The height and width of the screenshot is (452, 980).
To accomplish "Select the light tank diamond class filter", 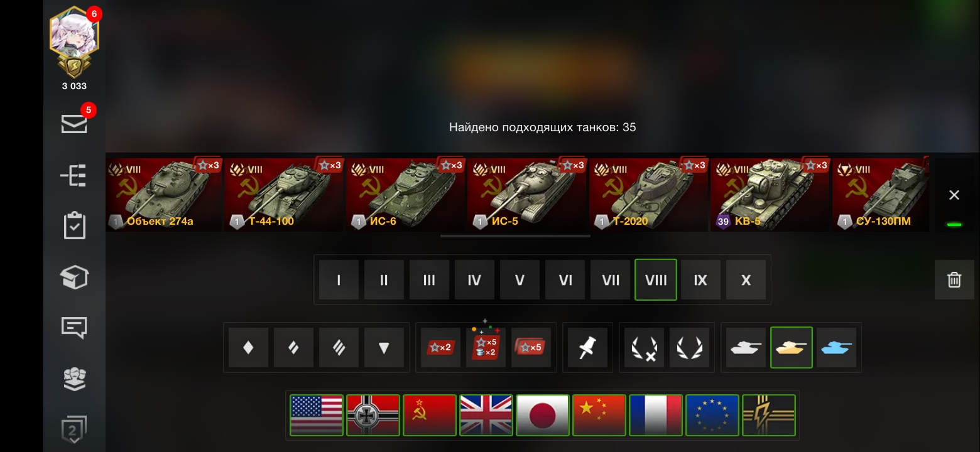I will pos(248,347).
